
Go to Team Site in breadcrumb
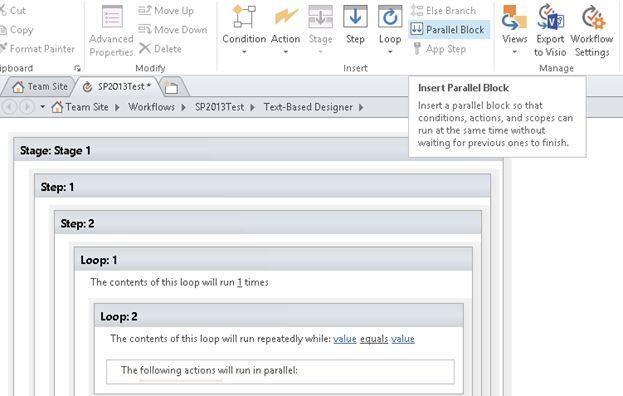click(87, 107)
